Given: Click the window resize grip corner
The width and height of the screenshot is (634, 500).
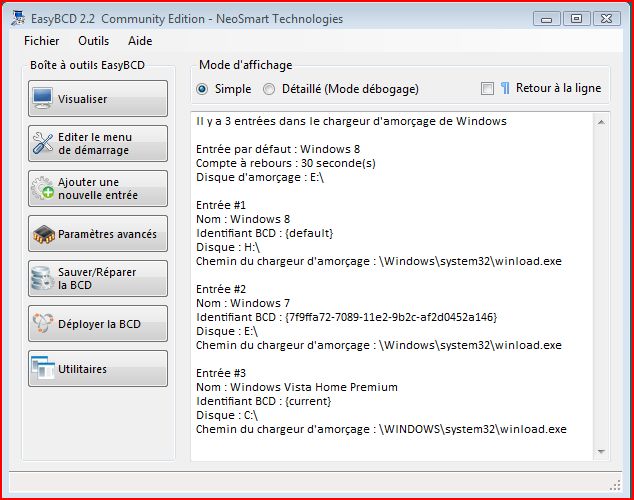Looking at the screenshot, I should tap(615, 486).
